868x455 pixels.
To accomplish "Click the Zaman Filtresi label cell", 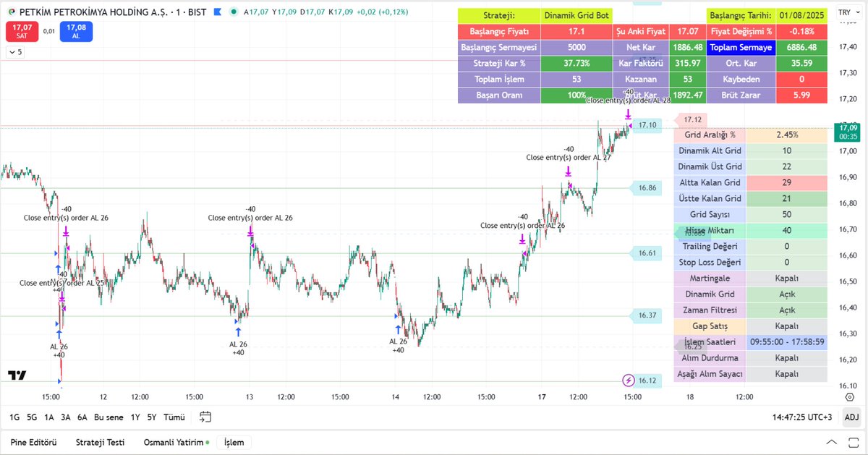I will click(x=710, y=310).
